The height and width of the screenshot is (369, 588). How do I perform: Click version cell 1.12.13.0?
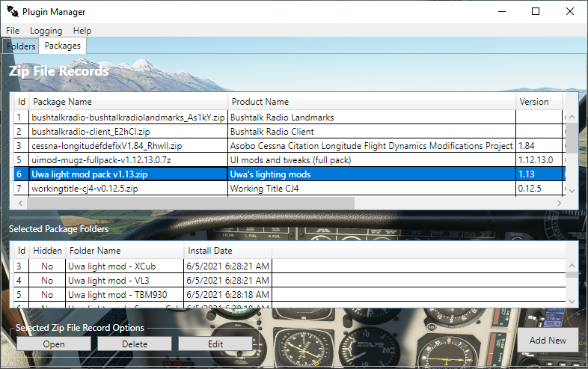coord(539,160)
